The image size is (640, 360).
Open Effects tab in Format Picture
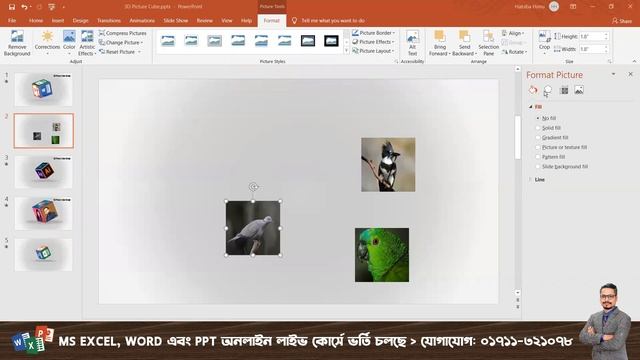tap(548, 90)
